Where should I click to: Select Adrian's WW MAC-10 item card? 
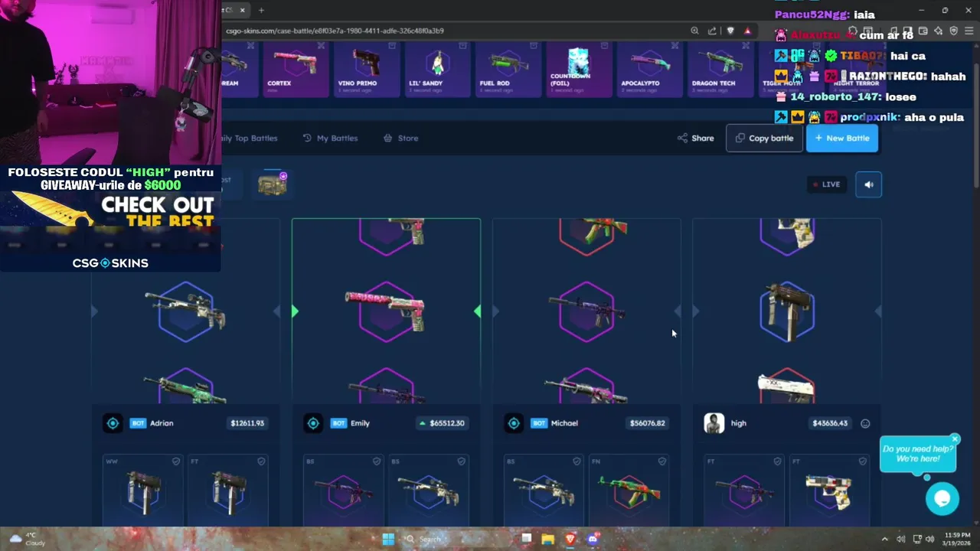[143, 491]
